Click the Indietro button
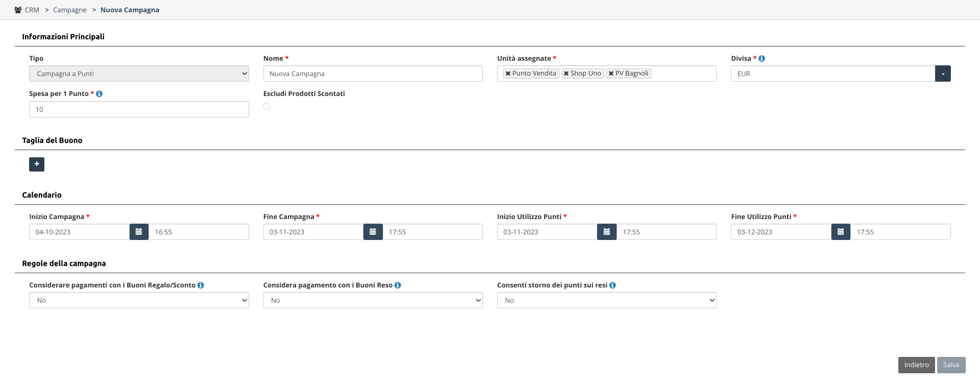The height and width of the screenshot is (385, 980). [x=916, y=365]
